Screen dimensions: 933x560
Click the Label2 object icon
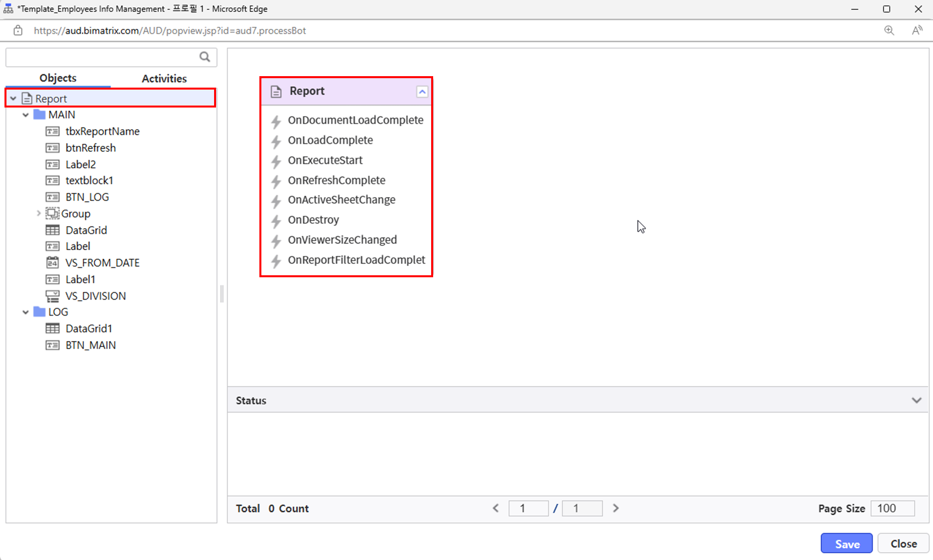point(52,164)
